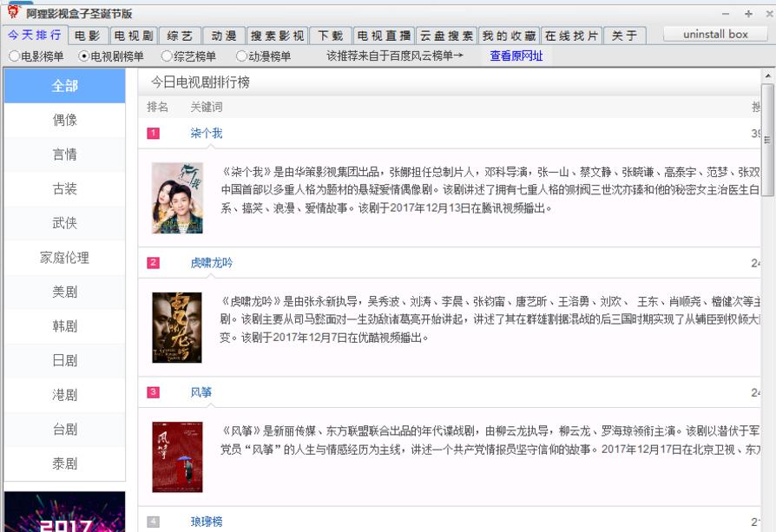
Task: Click the rank 2 pink badge
Action: 154,263
